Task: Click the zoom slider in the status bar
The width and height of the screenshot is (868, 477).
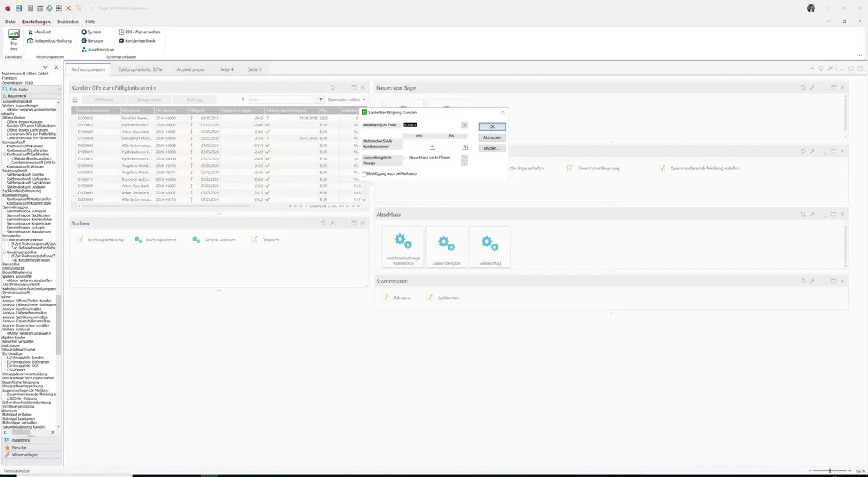Action: pos(830,471)
